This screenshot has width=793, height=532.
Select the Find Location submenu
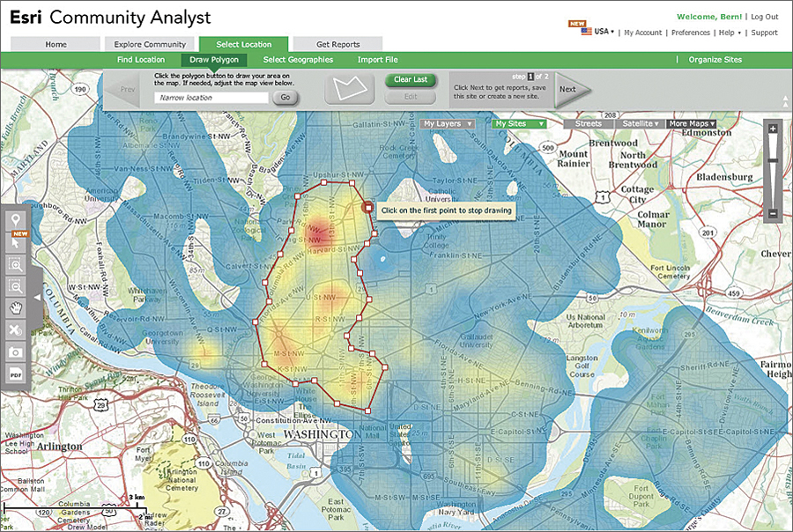point(141,60)
